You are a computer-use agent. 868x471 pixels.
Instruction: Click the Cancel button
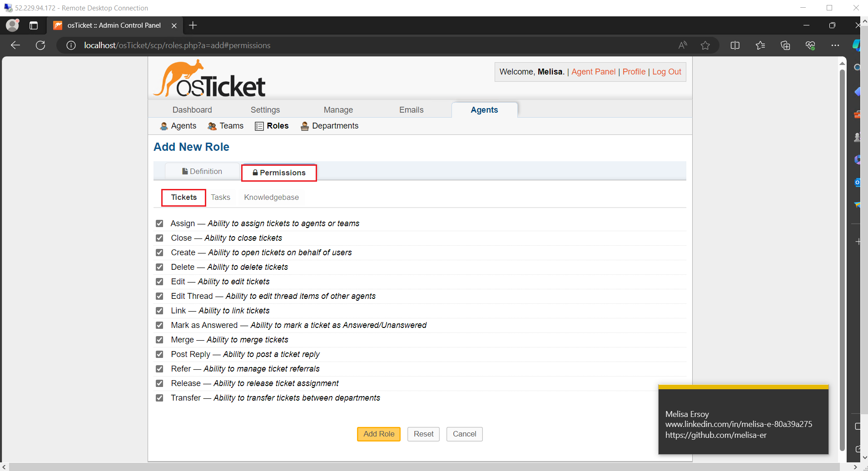(464, 434)
